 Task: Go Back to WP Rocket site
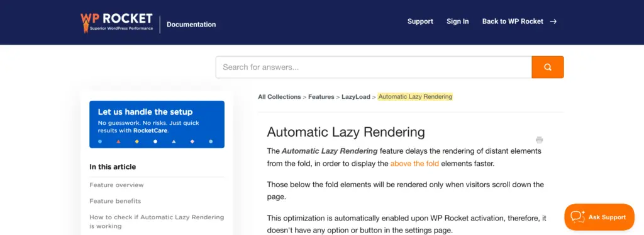click(513, 21)
